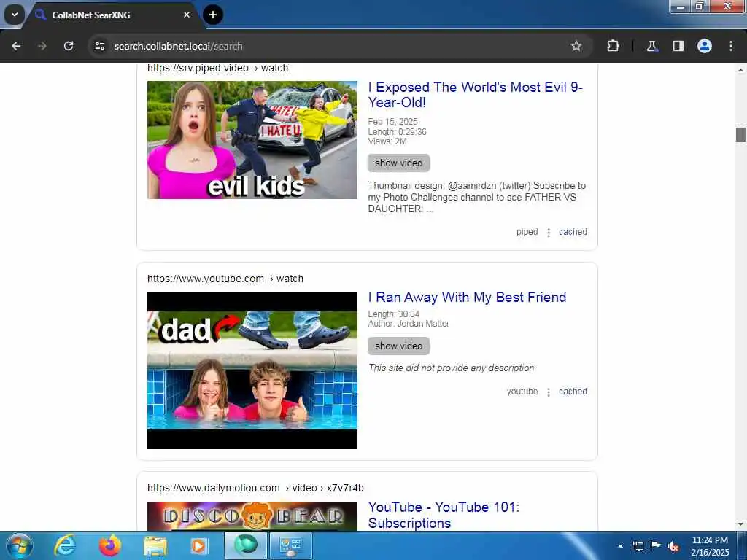Image resolution: width=747 pixels, height=560 pixels.
Task: Open cached link for the piped result
Action: (x=573, y=232)
